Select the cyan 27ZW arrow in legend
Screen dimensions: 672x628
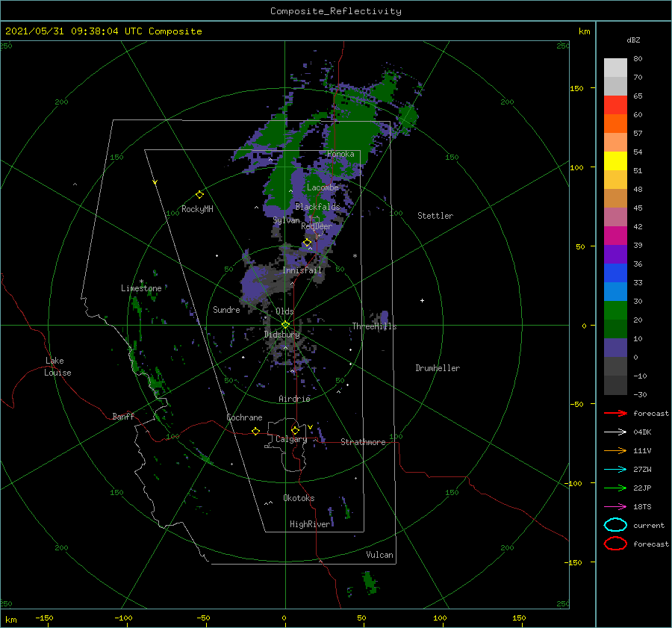pyautogui.click(x=615, y=470)
